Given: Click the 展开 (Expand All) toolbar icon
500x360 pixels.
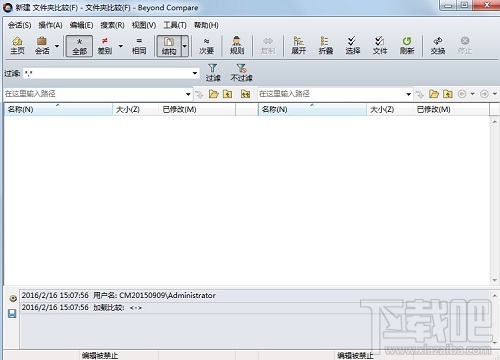Looking at the screenshot, I should [x=298, y=46].
